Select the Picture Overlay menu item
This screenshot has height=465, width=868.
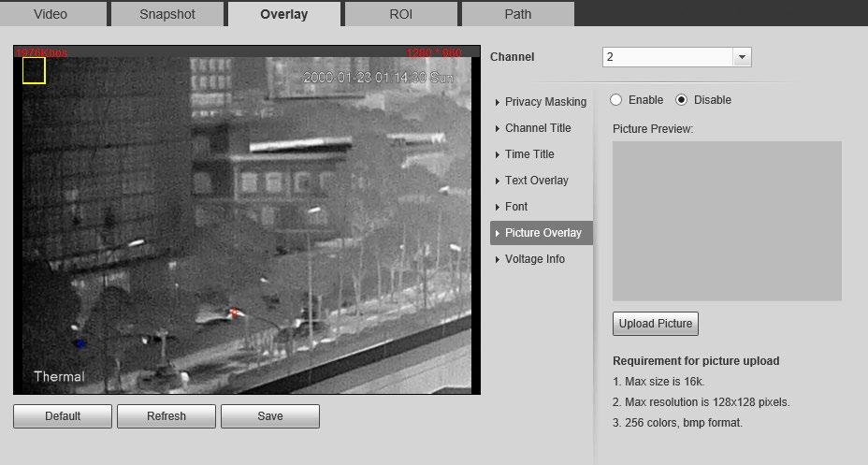click(x=541, y=233)
